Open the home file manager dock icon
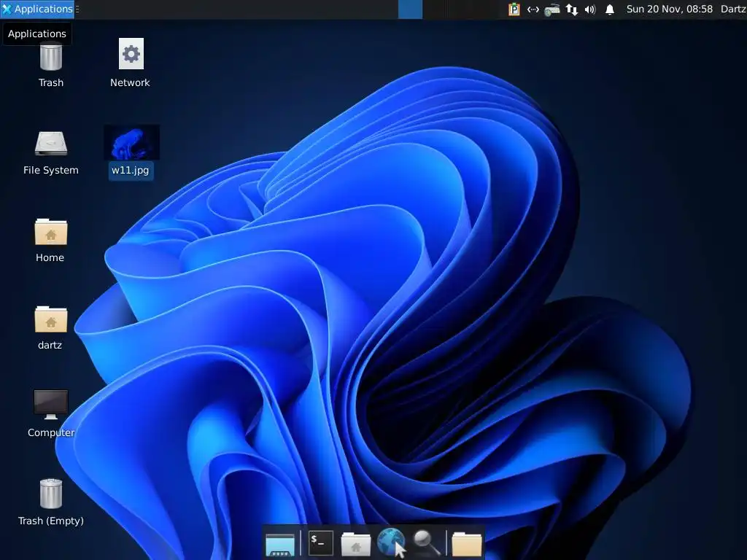Screen dimensions: 747x560 356,544
